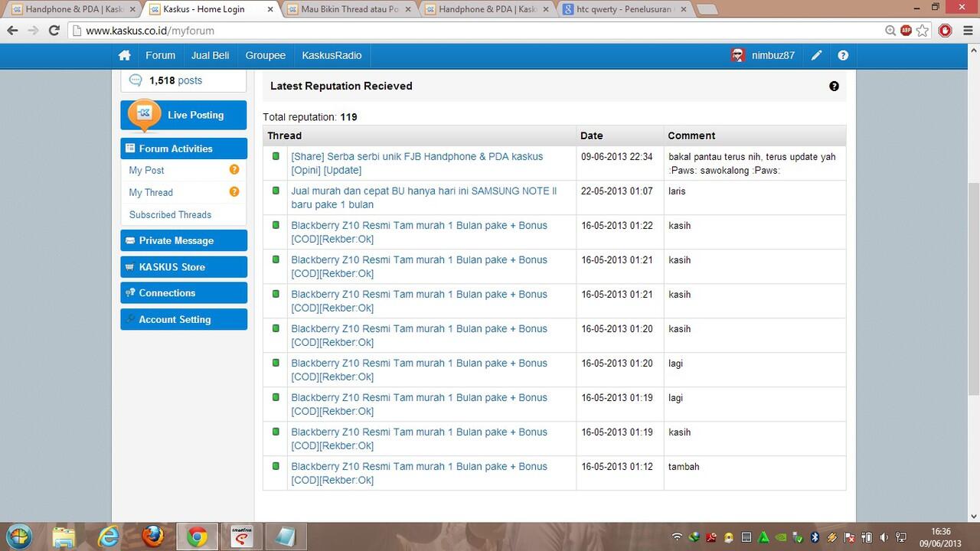Viewport: 980px width, 551px height.
Task: Switch to the htc qwerty Penelusuran tab
Action: pyautogui.click(x=625, y=9)
